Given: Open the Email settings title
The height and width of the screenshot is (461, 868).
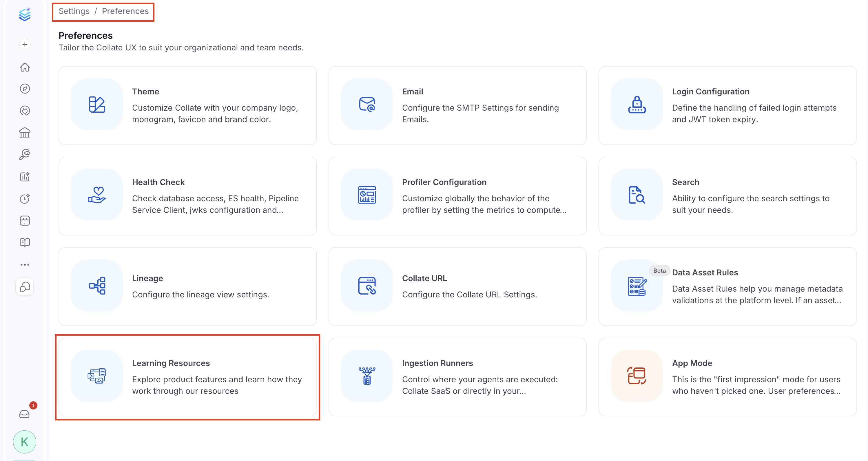Looking at the screenshot, I should tap(413, 92).
